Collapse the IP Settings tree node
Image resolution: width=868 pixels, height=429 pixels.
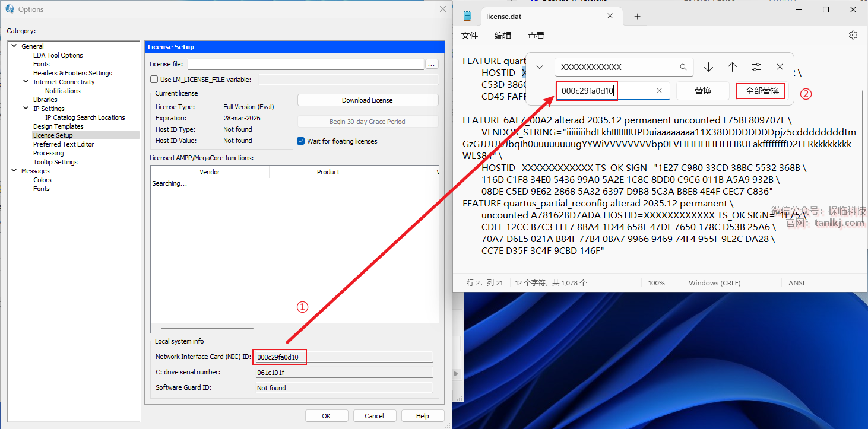tap(26, 109)
